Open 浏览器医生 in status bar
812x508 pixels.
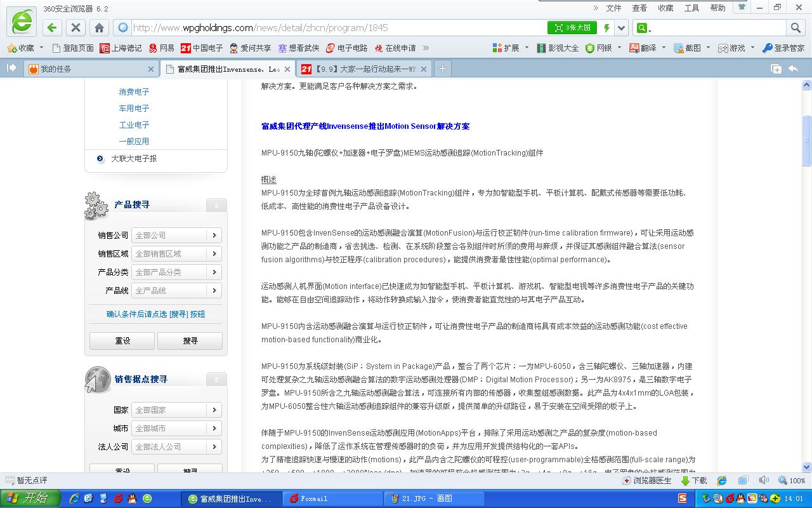[647, 481]
